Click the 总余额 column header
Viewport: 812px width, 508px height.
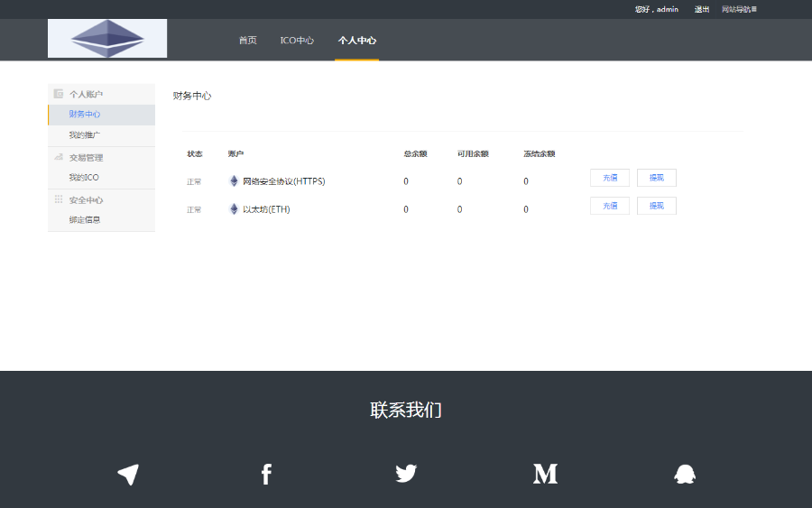pos(415,153)
